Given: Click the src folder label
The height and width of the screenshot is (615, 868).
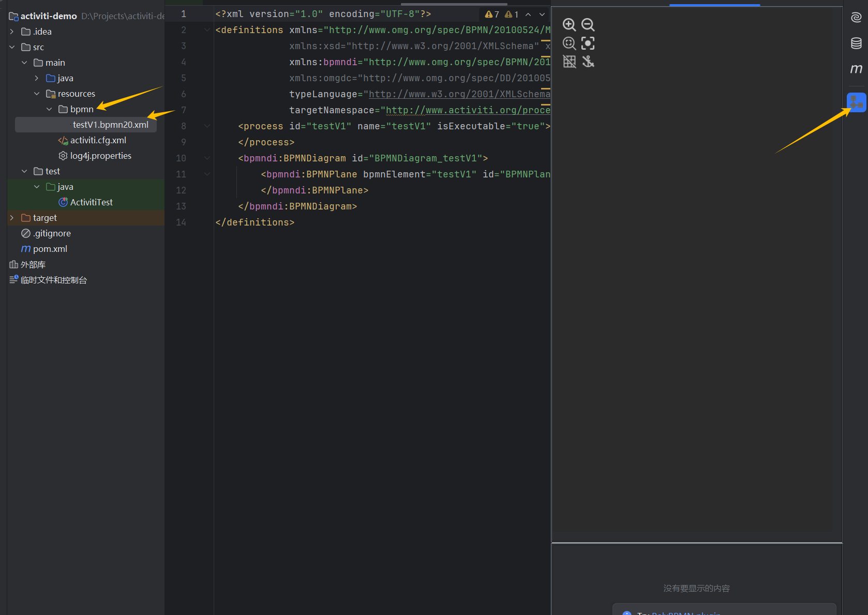Looking at the screenshot, I should 39,47.
